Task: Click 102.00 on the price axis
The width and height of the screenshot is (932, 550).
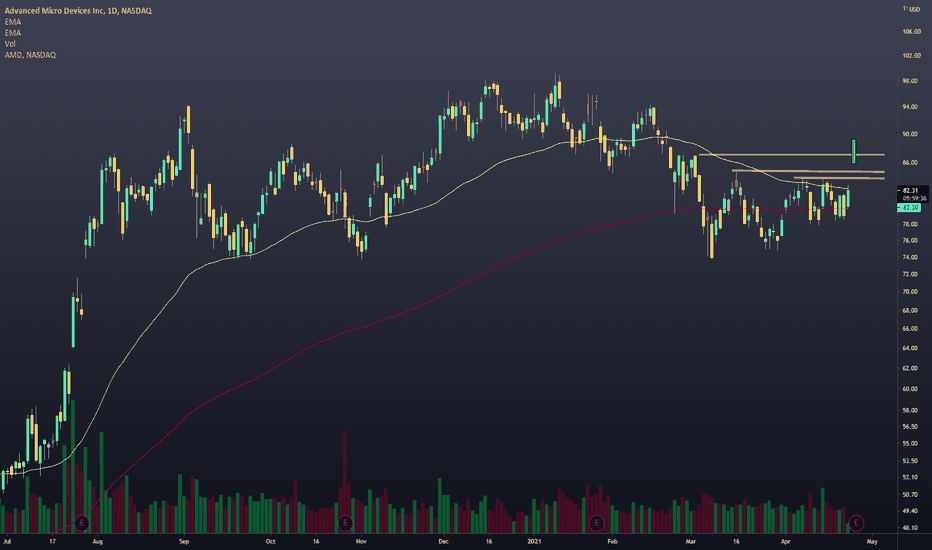Action: (911, 56)
